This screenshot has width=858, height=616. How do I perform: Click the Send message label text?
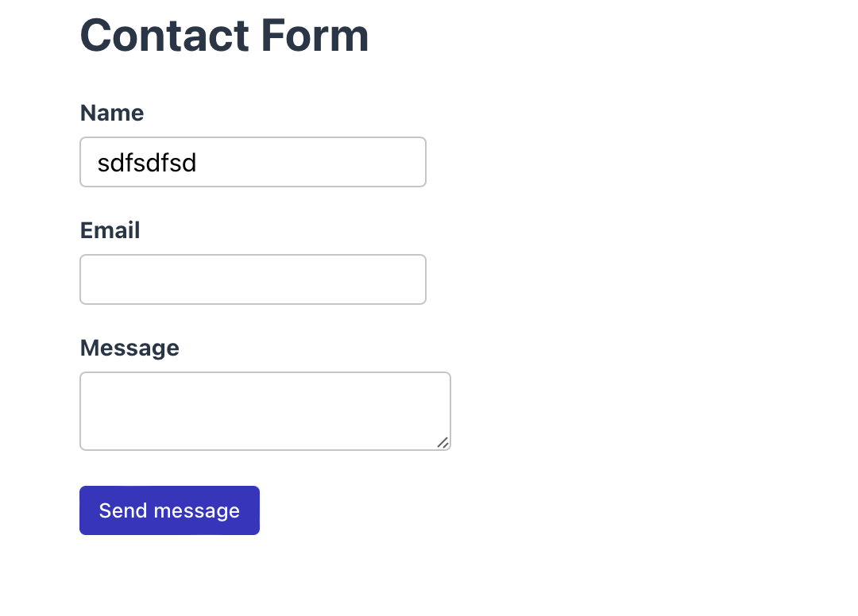(169, 510)
